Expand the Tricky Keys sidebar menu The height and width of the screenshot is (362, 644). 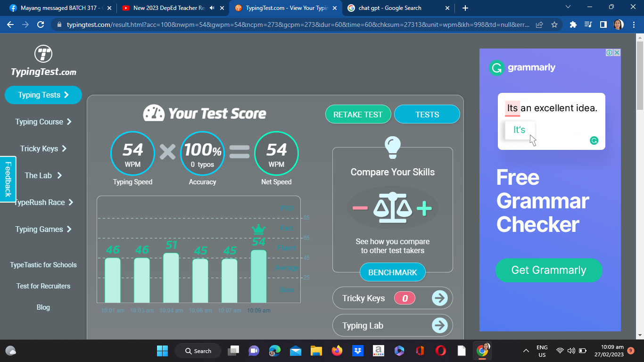43,148
